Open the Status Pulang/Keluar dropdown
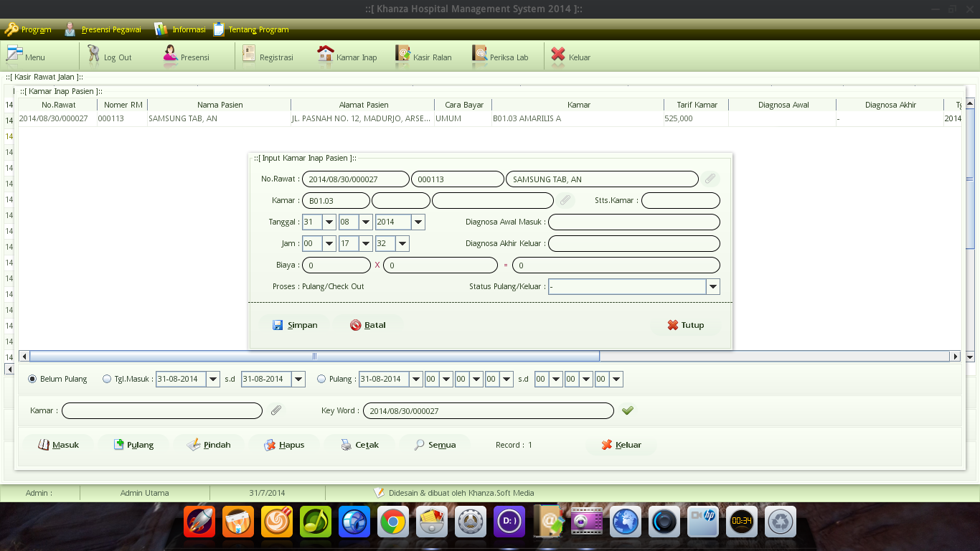Viewport: 980px width, 551px height. pos(713,286)
